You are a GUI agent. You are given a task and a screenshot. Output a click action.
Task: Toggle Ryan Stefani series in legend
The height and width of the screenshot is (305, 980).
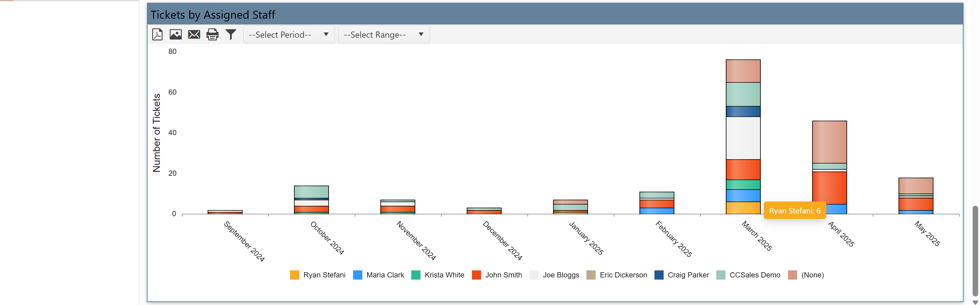click(324, 275)
